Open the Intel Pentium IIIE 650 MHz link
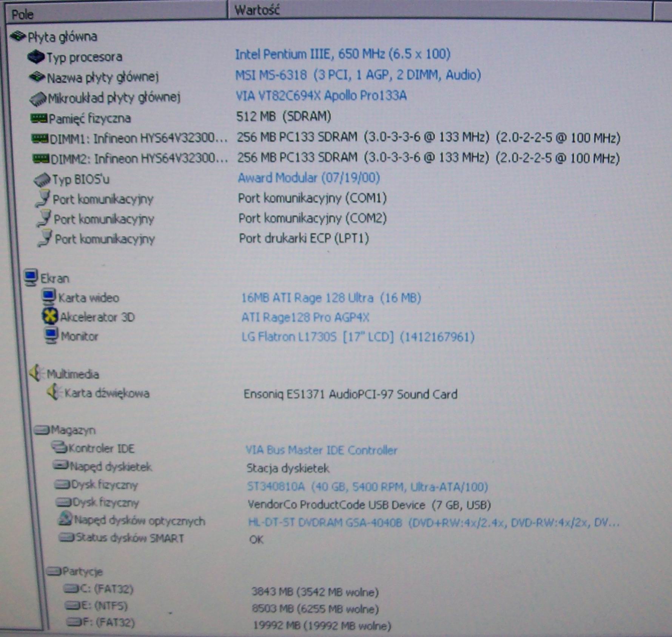 tap(343, 54)
